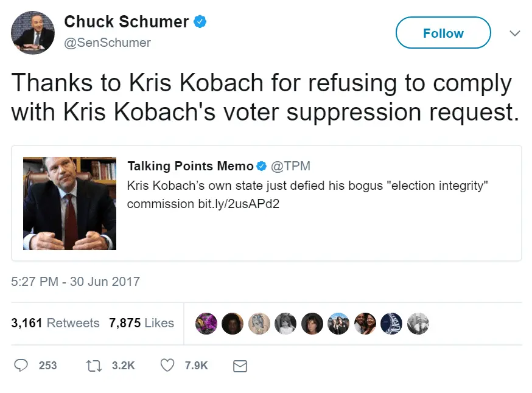Retweet this tweet using the arrows icon
This screenshot has height=393, width=532.
click(94, 365)
